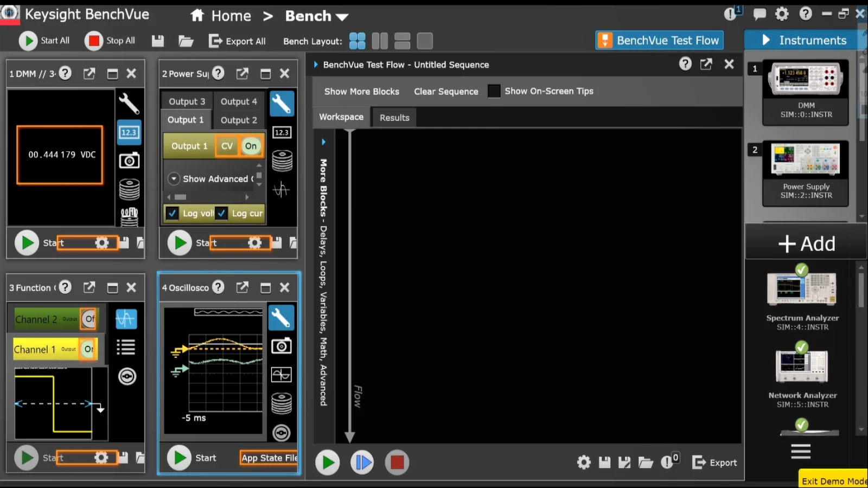The width and height of the screenshot is (868, 488).
Task: Capture oscilloscope screen with camera icon
Action: click(282, 345)
